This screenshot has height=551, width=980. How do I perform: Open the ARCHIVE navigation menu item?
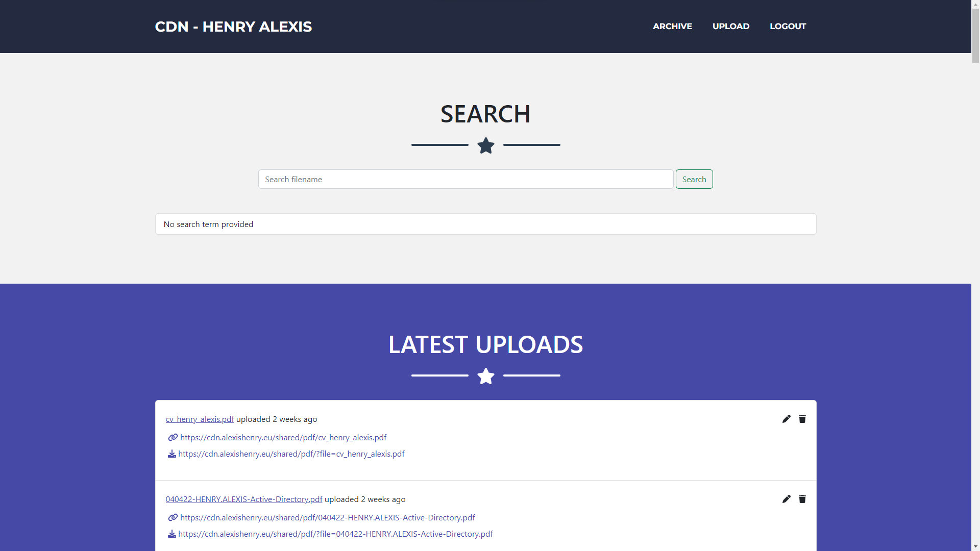672,26
